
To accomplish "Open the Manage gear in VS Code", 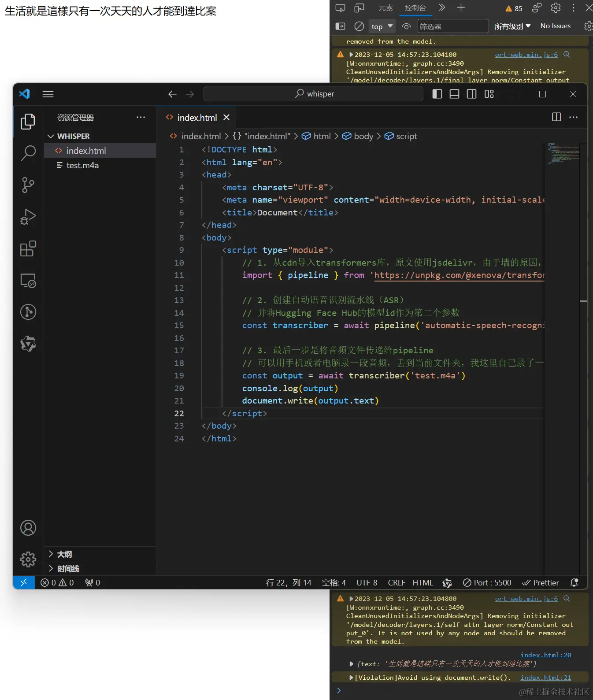I will coord(28,559).
